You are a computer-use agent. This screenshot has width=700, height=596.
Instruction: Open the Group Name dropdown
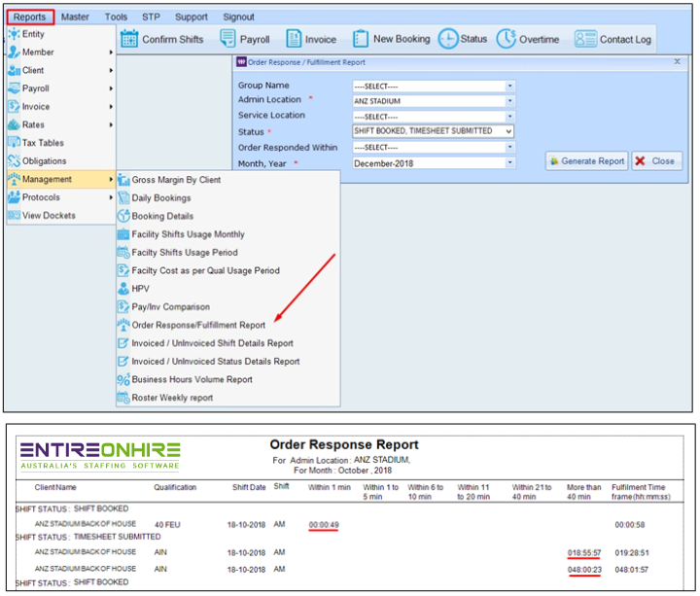click(x=509, y=86)
